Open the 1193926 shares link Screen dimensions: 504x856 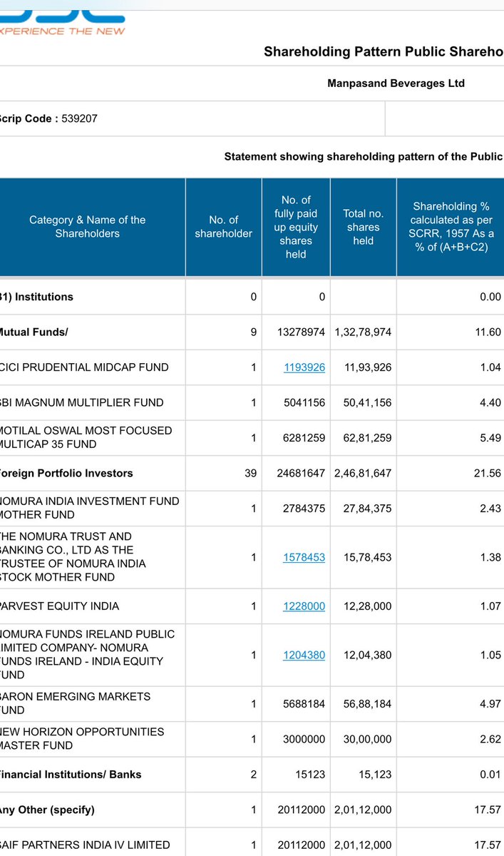(x=304, y=367)
